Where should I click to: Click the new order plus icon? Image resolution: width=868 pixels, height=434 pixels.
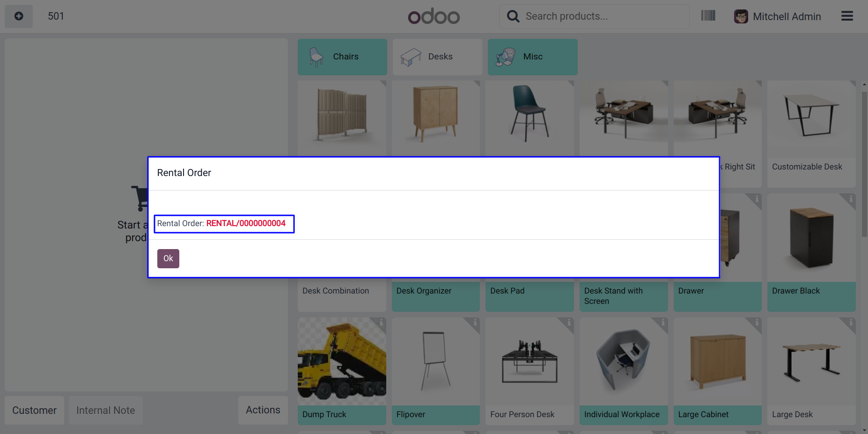tap(19, 16)
